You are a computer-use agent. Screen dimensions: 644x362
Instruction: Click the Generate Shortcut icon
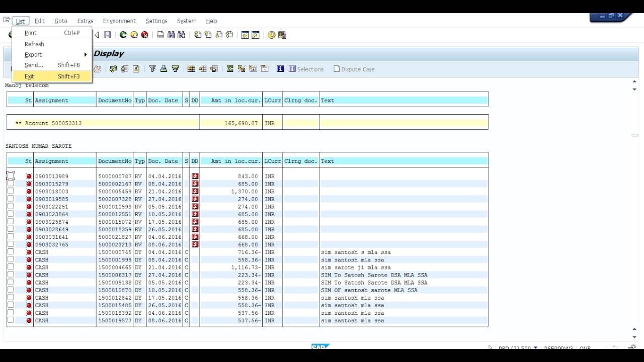pos(256,35)
